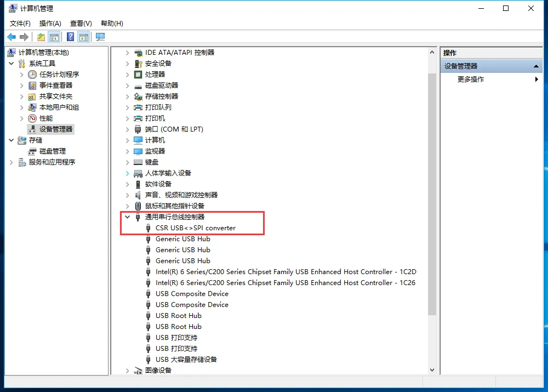Click the 处理器 chip icon

pyautogui.click(x=139, y=75)
